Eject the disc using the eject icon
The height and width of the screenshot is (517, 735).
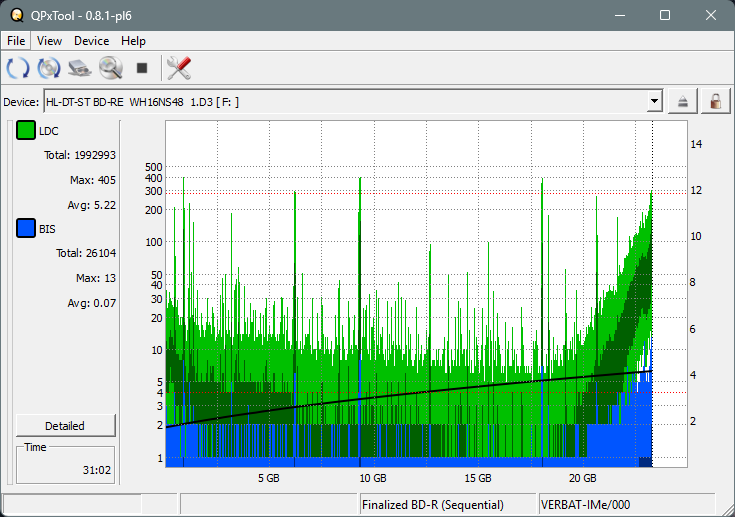(684, 101)
